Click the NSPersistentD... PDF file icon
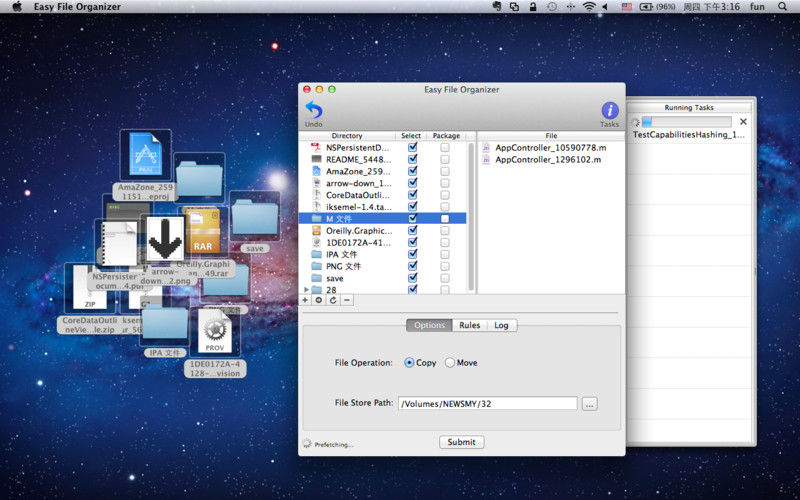Viewport: 800px width, 500px height. [x=316, y=147]
